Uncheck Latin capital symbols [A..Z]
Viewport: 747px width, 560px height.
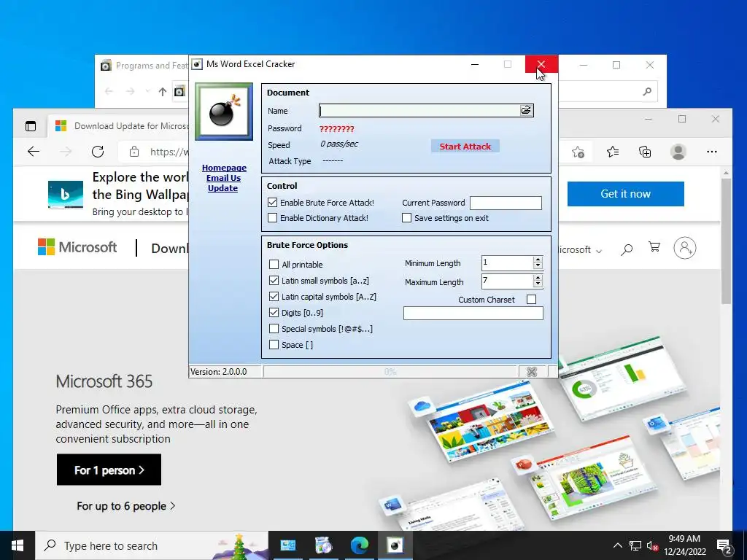[x=274, y=296]
